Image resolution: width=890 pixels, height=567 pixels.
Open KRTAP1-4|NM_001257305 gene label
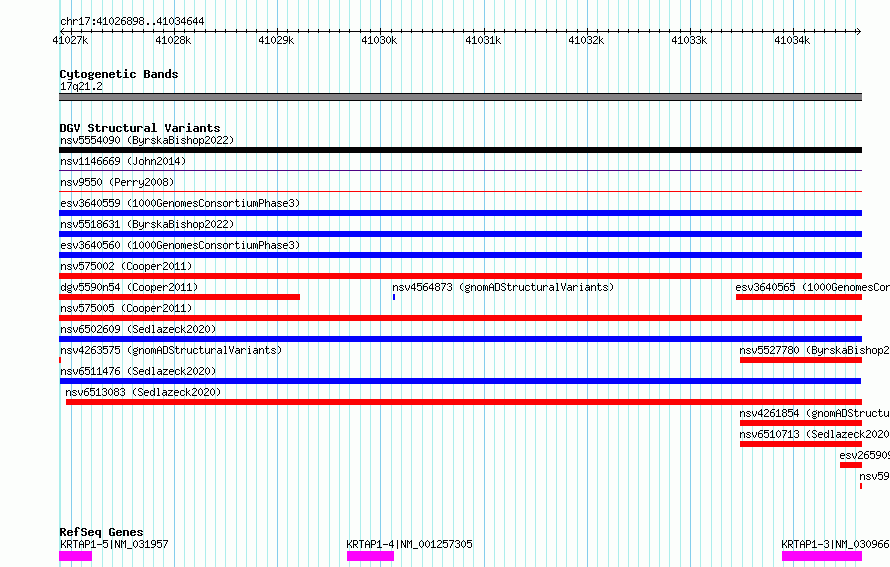click(x=409, y=544)
